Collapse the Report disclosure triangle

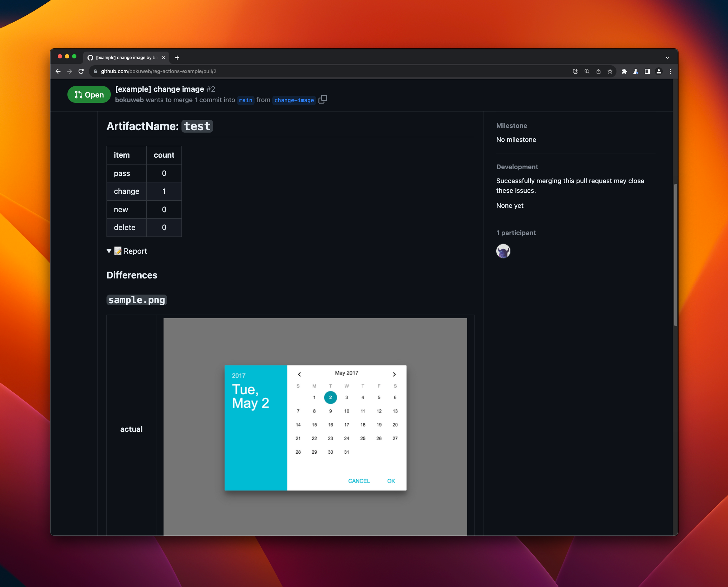(109, 251)
